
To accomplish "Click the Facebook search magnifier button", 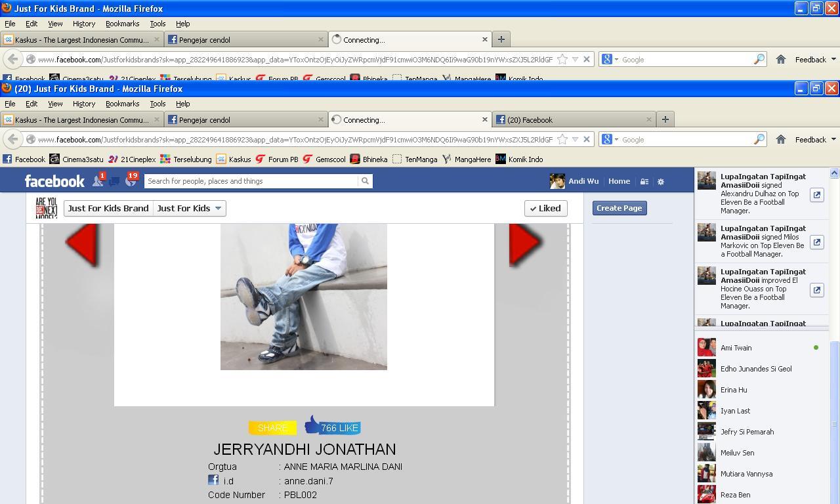I will (365, 181).
